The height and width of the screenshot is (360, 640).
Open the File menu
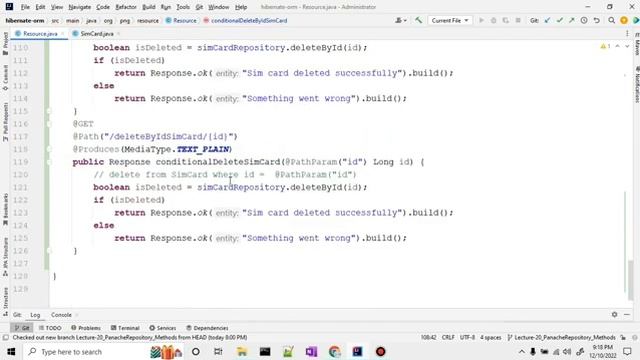coord(25,7)
